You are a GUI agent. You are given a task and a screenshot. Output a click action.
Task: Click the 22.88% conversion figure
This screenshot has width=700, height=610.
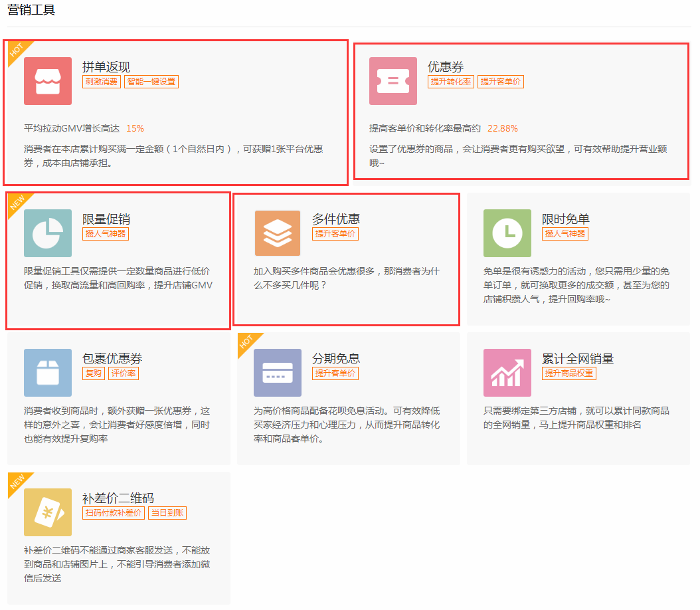[x=503, y=129]
